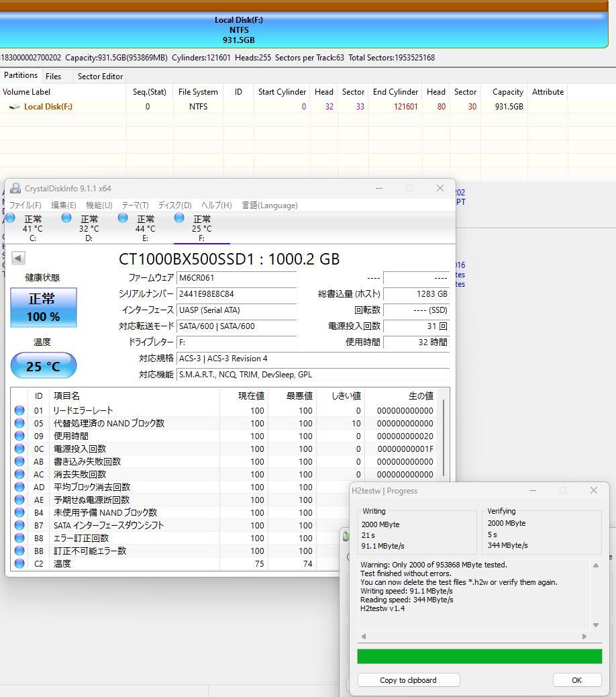
Task: Open the 言語(Language) menu
Action: pos(270,205)
